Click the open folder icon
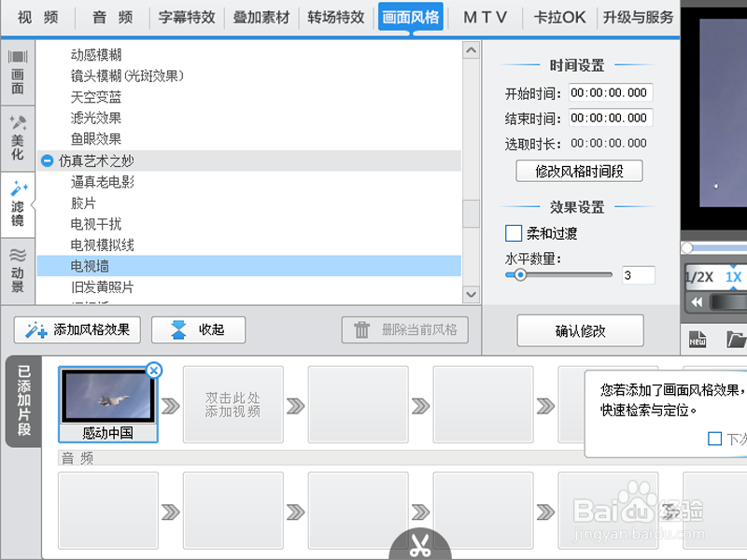Image resolution: width=747 pixels, height=560 pixels. pos(737,339)
